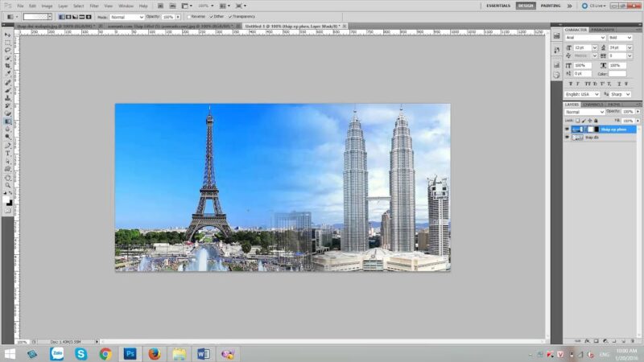Image resolution: width=644 pixels, height=362 pixels.
Task: Launch Bridge from the application bar
Action: [x=160, y=6]
